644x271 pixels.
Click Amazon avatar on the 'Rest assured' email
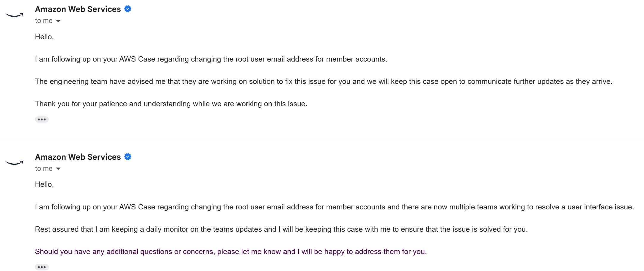click(14, 163)
